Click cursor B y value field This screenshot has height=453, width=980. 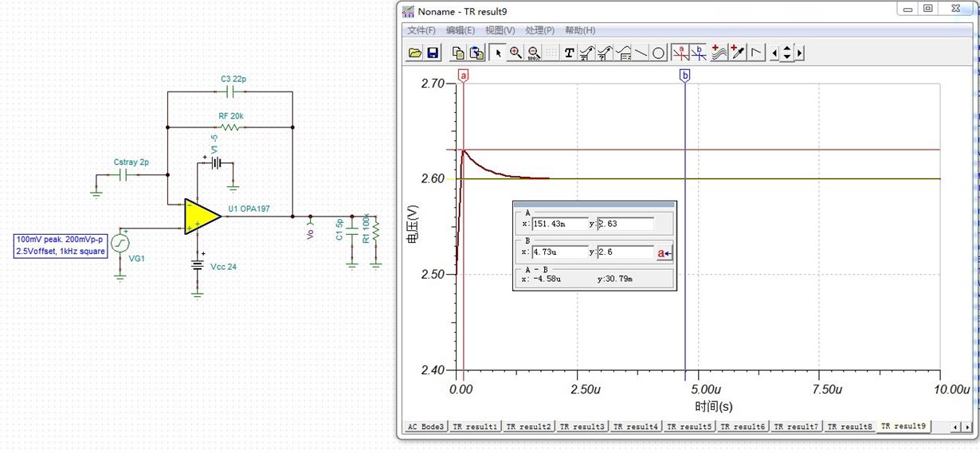tap(625, 252)
